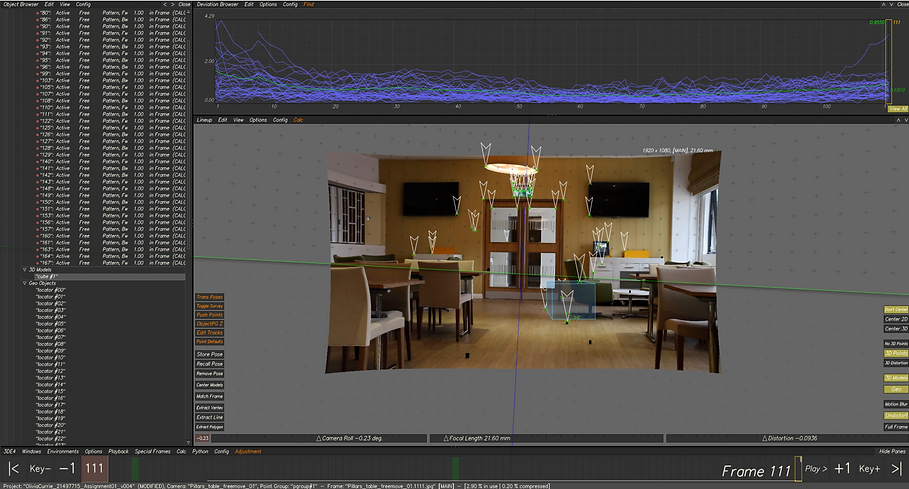This screenshot has height=489, width=909.
Task: Switch to Full Frame view
Action: pyautogui.click(x=896, y=427)
